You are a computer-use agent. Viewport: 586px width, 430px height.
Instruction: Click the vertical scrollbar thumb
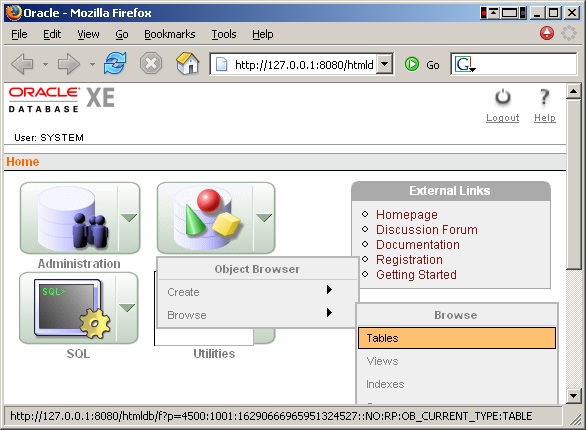(574, 183)
